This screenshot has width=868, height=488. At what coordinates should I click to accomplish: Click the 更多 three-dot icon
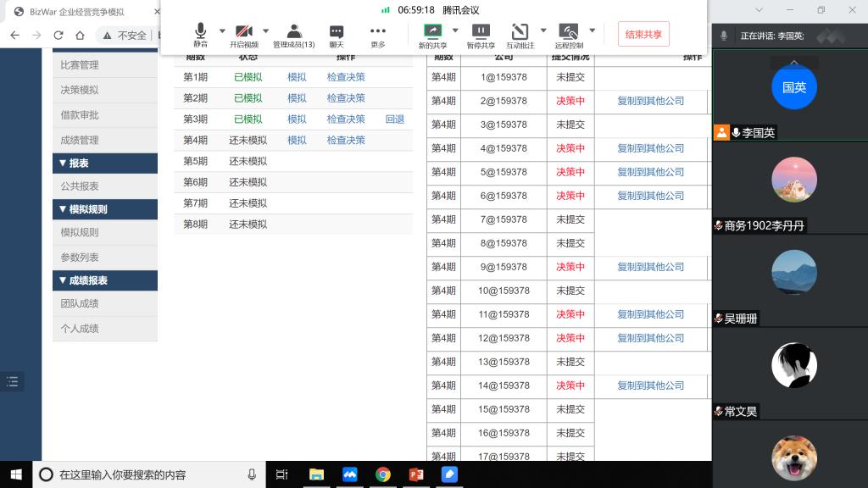(x=378, y=32)
